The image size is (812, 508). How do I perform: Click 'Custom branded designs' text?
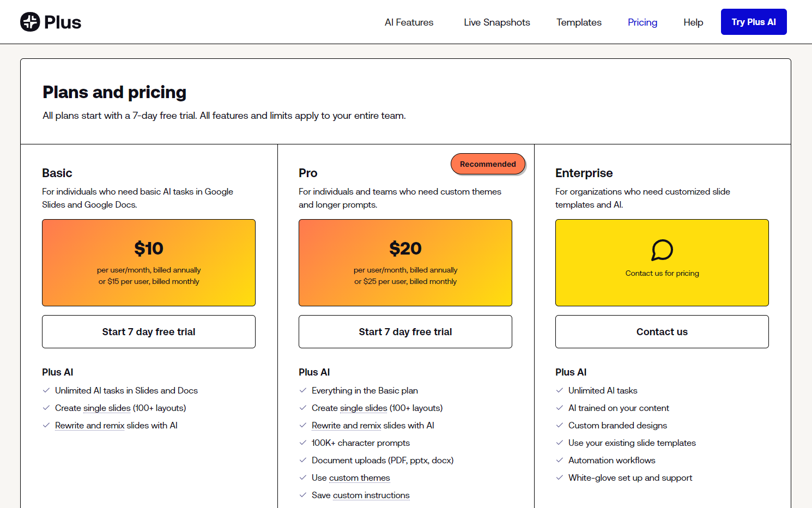pos(617,425)
